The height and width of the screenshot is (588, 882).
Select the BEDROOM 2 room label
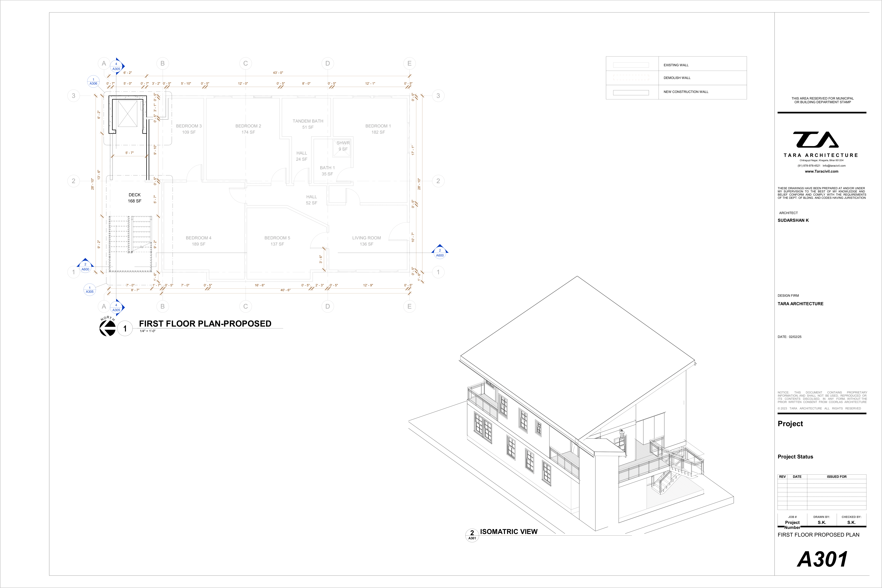248,129
